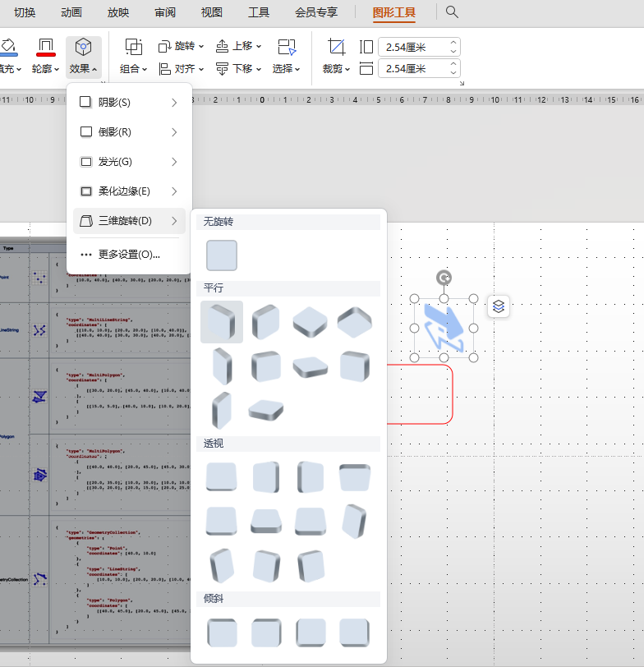Open the 阴影(S) shadow submenu
The width and height of the screenshot is (644, 667).
[129, 102]
